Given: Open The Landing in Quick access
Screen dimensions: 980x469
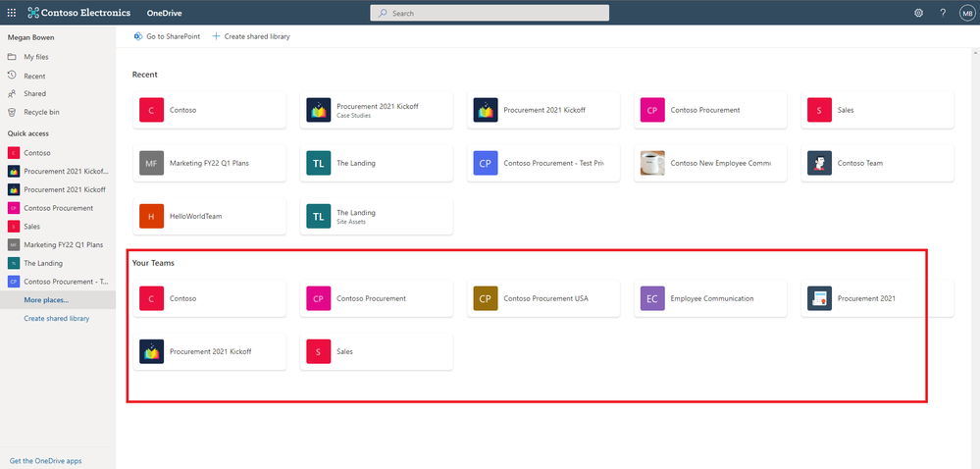Looking at the screenshot, I should tap(58, 263).
